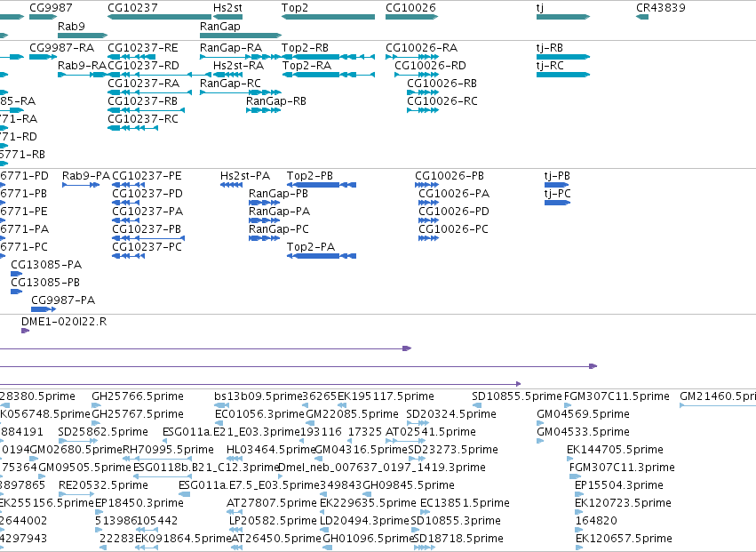Select transcript RanGap-RB
Viewport: 756px width, 552px height.
[x=276, y=101]
